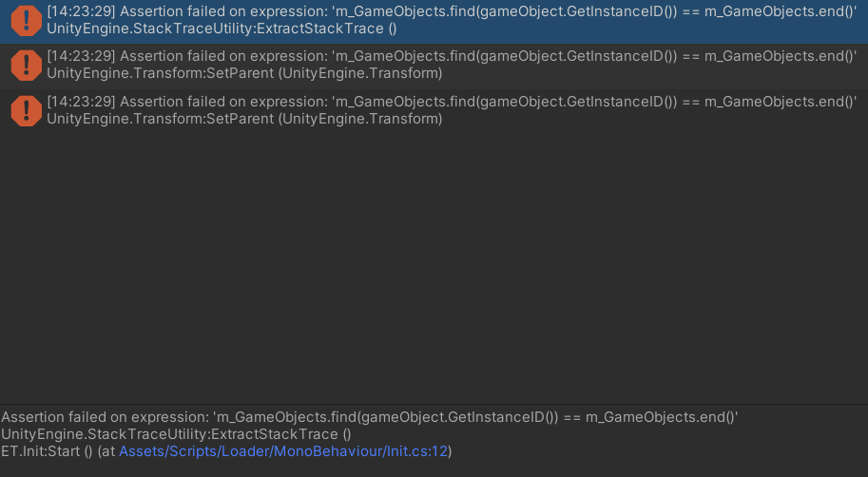Click the [14:23:29] timestamp of the first log
The width and height of the screenshot is (868, 477).
81,11
